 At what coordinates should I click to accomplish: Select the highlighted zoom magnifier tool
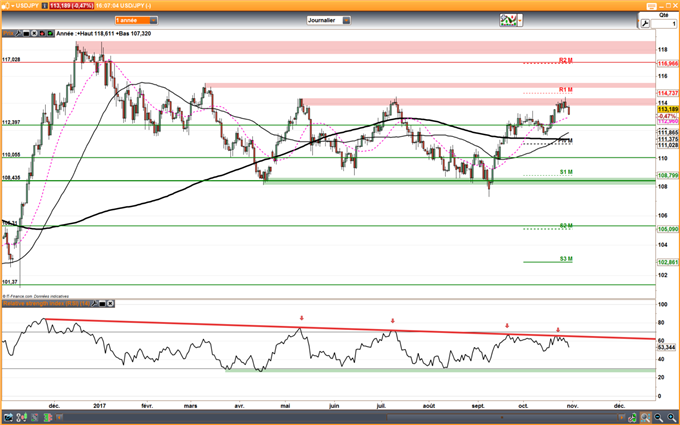[x=645, y=418]
